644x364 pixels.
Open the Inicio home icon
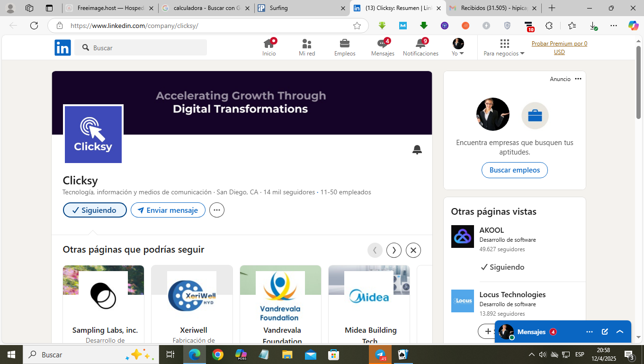coord(269,48)
